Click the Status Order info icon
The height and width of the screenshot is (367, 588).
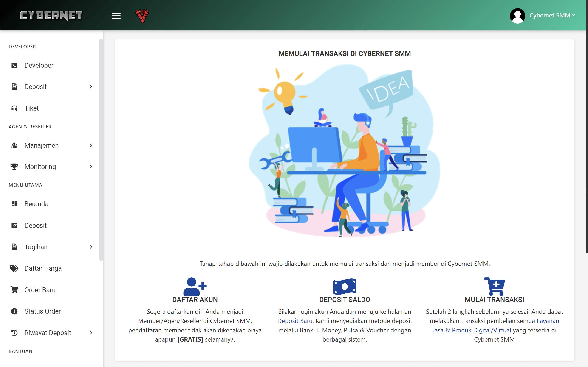14,311
